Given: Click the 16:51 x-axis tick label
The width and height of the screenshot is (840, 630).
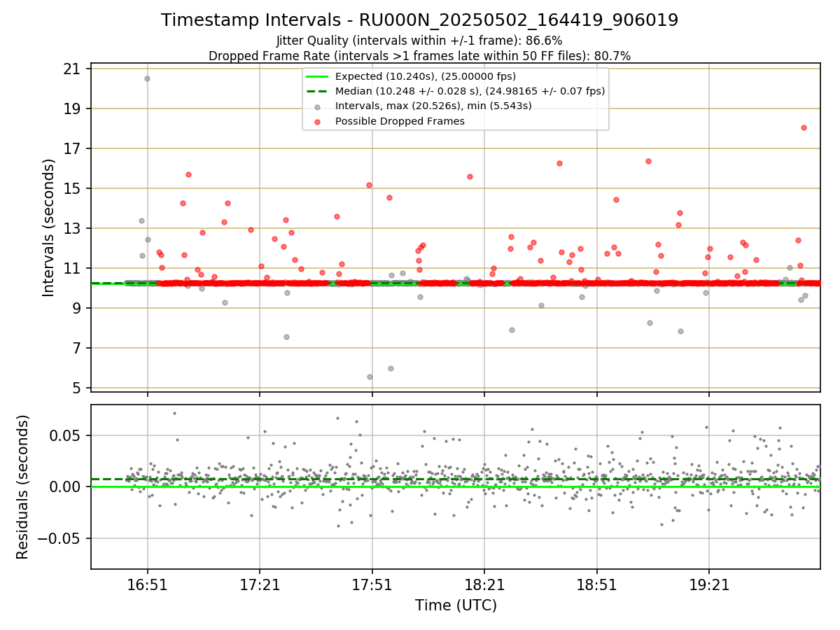Looking at the screenshot, I should [147, 584].
